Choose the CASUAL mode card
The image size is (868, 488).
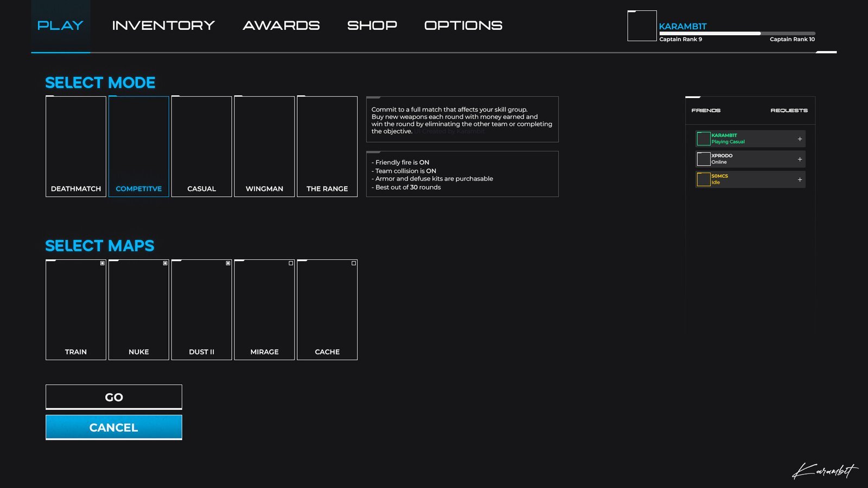pos(202,146)
